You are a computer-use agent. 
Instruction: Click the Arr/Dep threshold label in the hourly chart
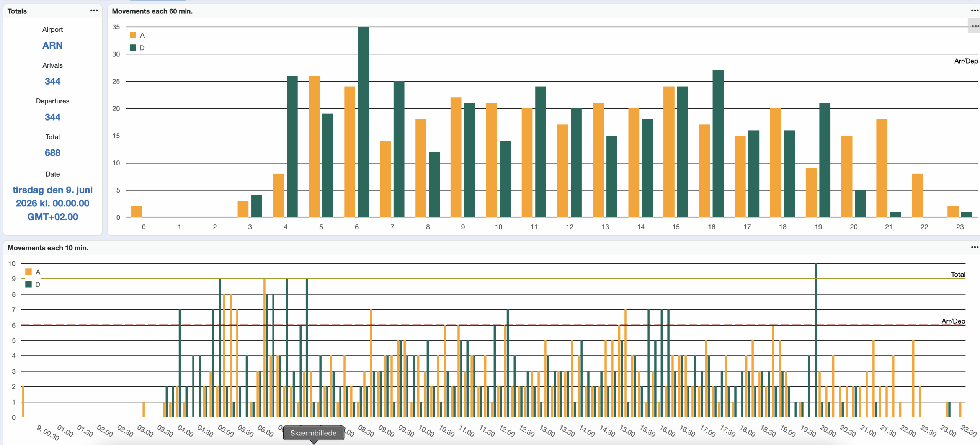tap(965, 61)
